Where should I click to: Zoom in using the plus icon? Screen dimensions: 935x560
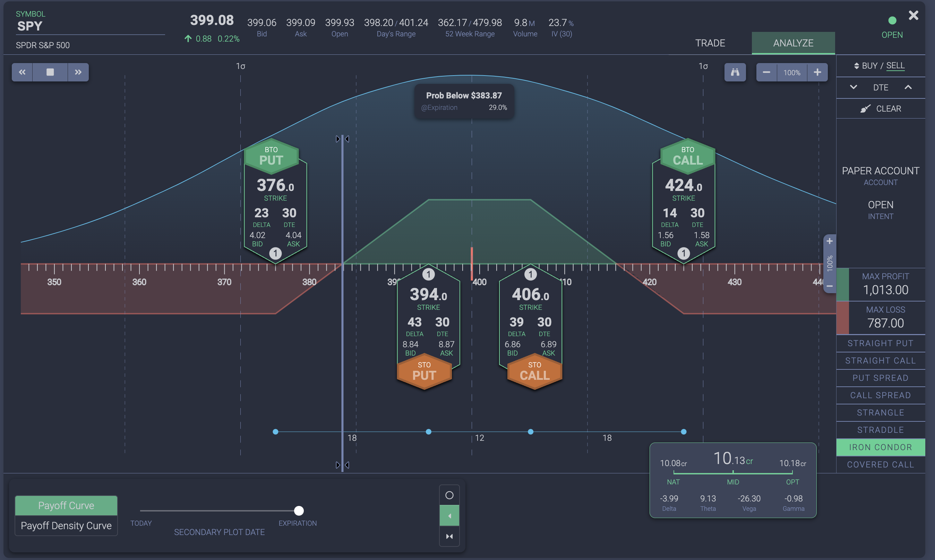click(x=817, y=72)
